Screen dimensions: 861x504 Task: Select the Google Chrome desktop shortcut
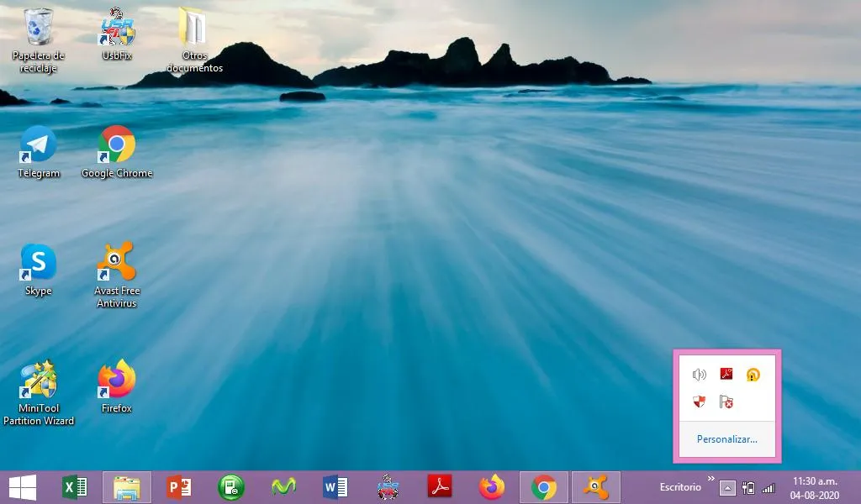(117, 145)
